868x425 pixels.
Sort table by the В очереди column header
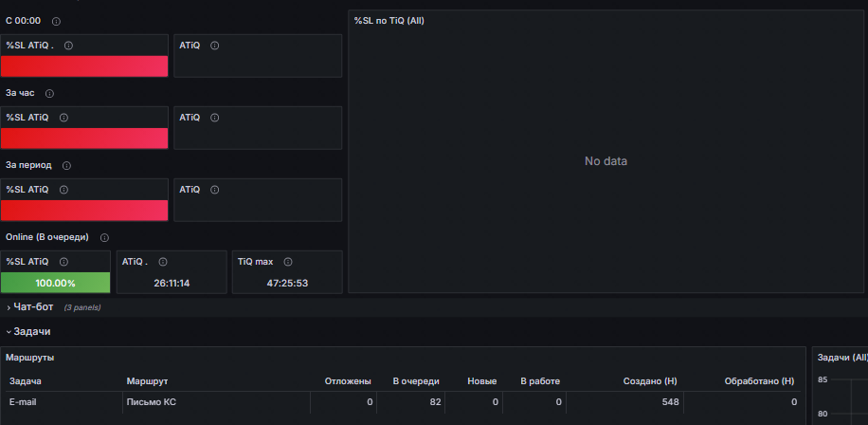[x=416, y=381]
